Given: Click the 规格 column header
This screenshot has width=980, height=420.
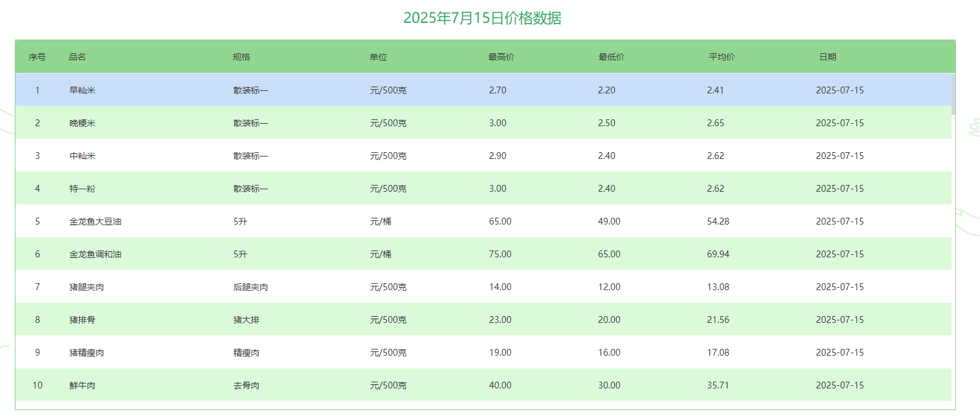Looking at the screenshot, I should pyautogui.click(x=241, y=57).
